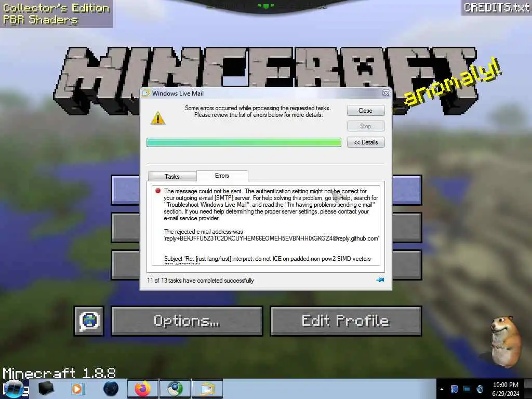Click the yellow 'anomaly!' splash text
532x399 pixels.
pos(453,83)
